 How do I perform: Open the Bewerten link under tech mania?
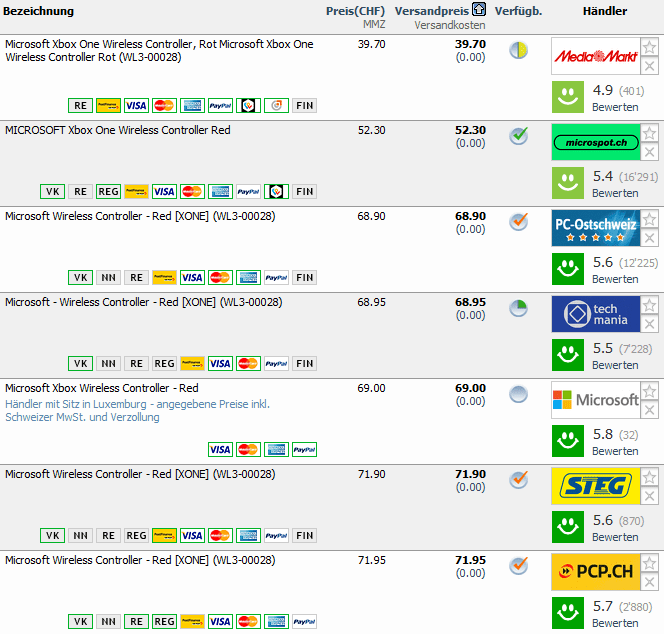(614, 365)
